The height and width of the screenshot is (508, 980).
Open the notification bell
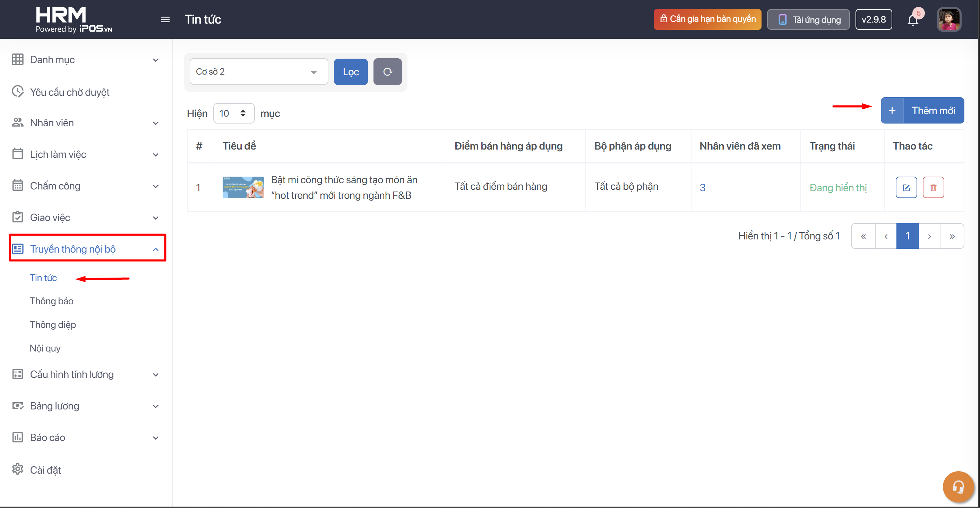coord(913,20)
